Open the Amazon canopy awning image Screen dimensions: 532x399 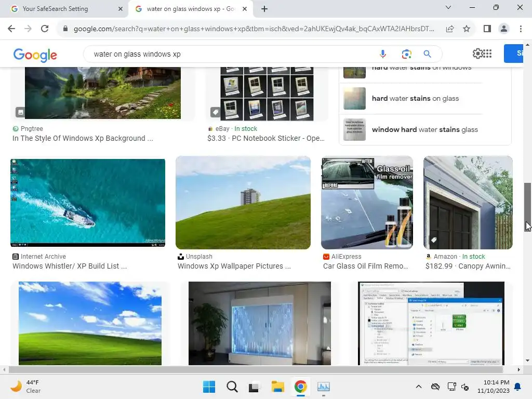(468, 203)
